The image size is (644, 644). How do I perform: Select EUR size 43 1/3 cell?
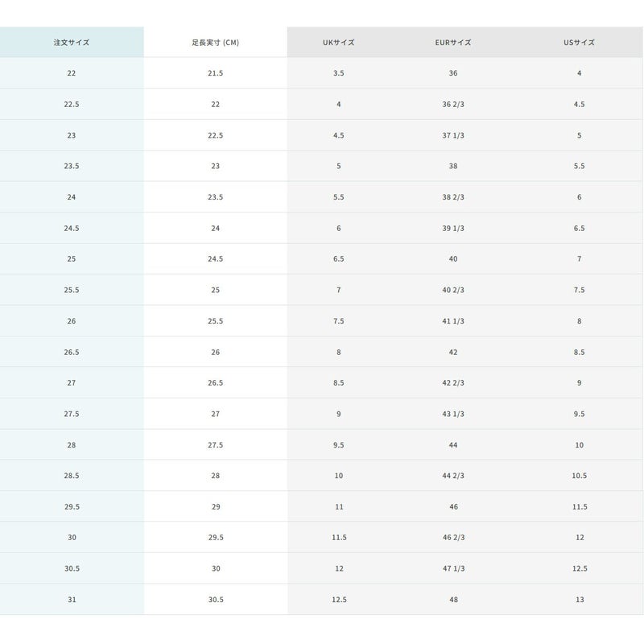pos(452,414)
